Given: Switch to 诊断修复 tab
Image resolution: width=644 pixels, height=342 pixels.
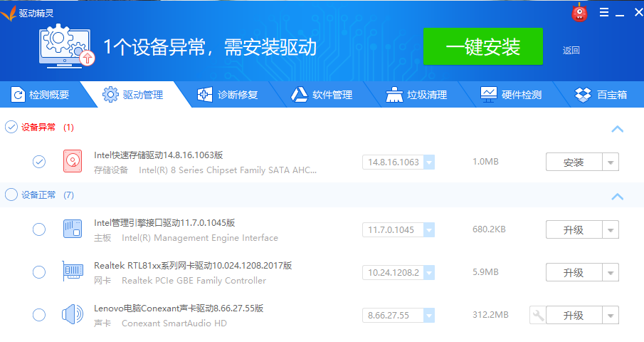Looking at the screenshot, I should click(227, 95).
